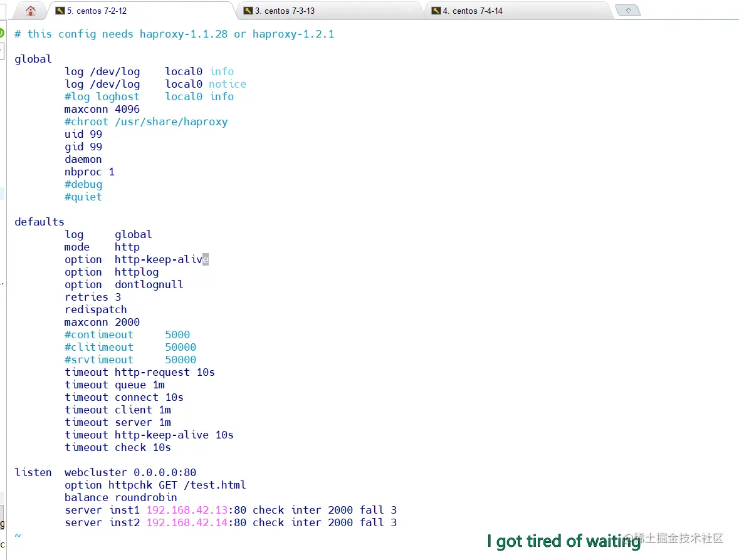Open the home tab icon

coord(31,11)
